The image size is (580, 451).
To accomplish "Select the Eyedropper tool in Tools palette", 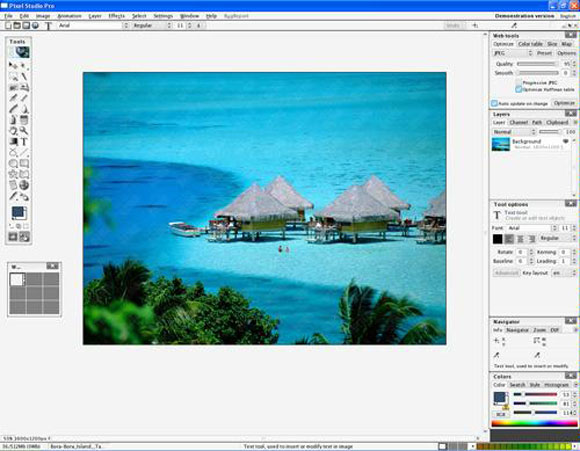I will [x=13, y=196].
